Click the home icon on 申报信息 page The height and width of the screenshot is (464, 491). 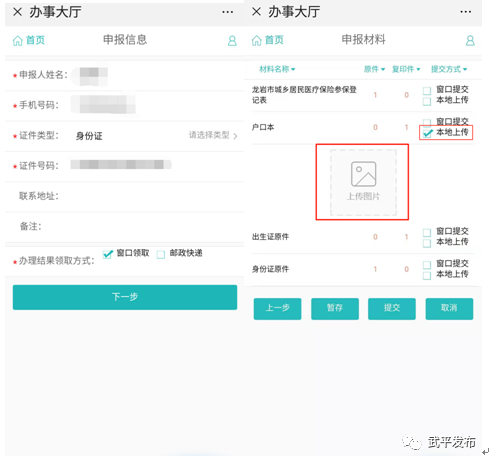[17, 41]
